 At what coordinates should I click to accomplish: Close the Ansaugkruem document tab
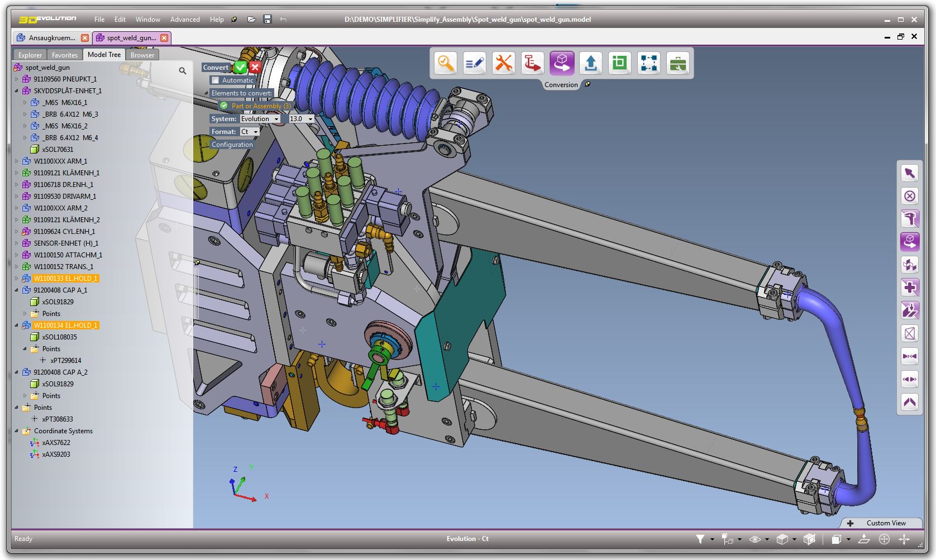click(85, 38)
